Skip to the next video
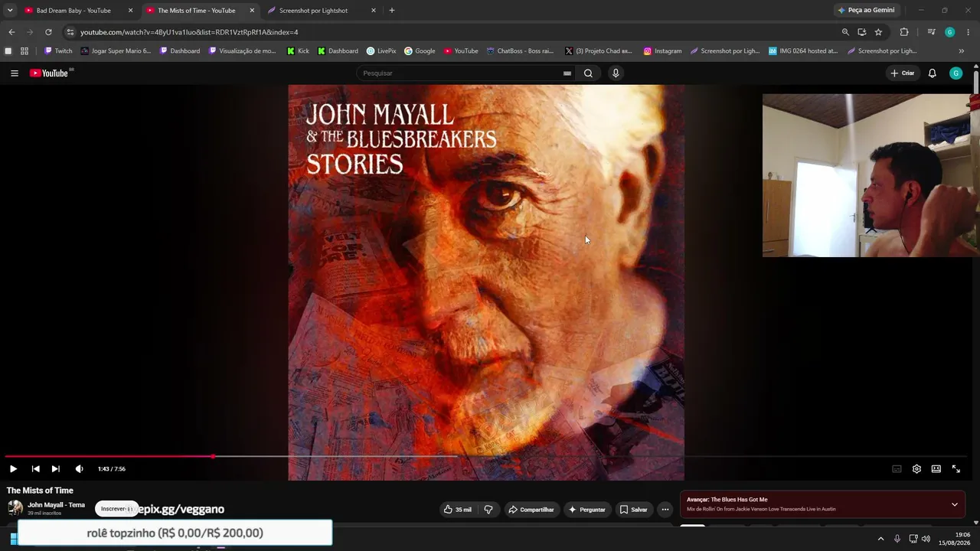980x551 pixels. (x=55, y=469)
